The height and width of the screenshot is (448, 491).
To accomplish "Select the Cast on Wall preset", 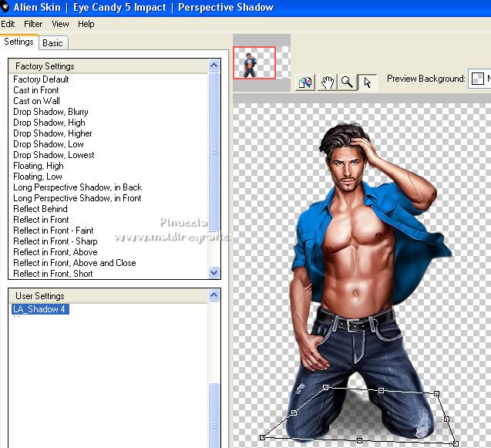I will (37, 101).
